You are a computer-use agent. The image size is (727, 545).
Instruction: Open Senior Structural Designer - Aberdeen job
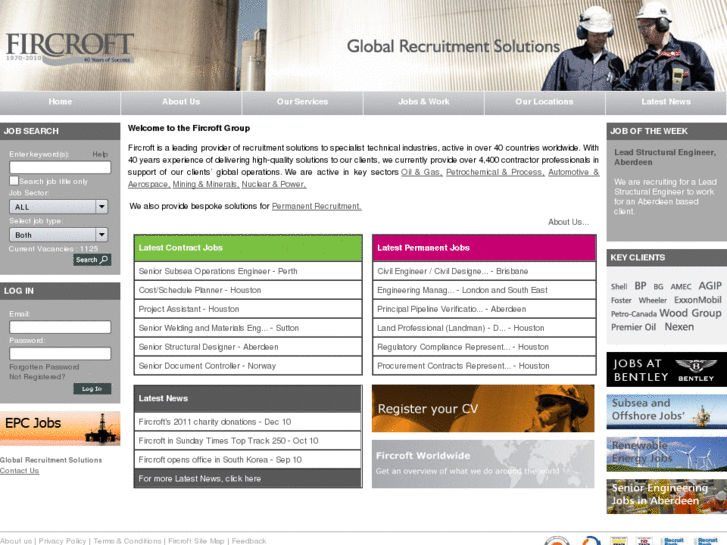248,347
